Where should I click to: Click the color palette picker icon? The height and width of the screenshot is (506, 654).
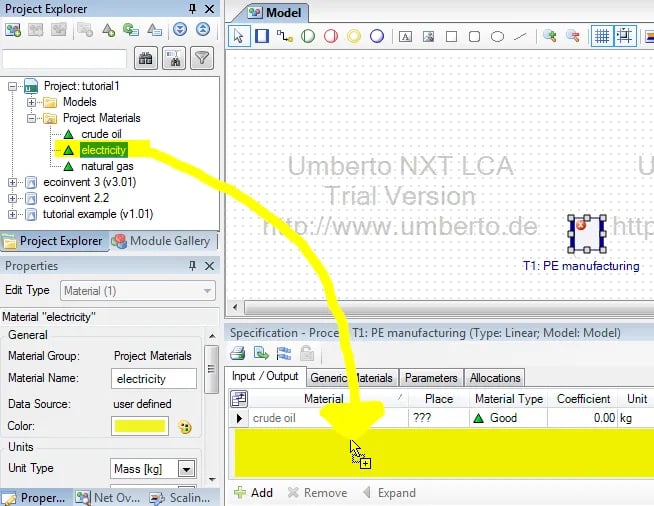[185, 427]
